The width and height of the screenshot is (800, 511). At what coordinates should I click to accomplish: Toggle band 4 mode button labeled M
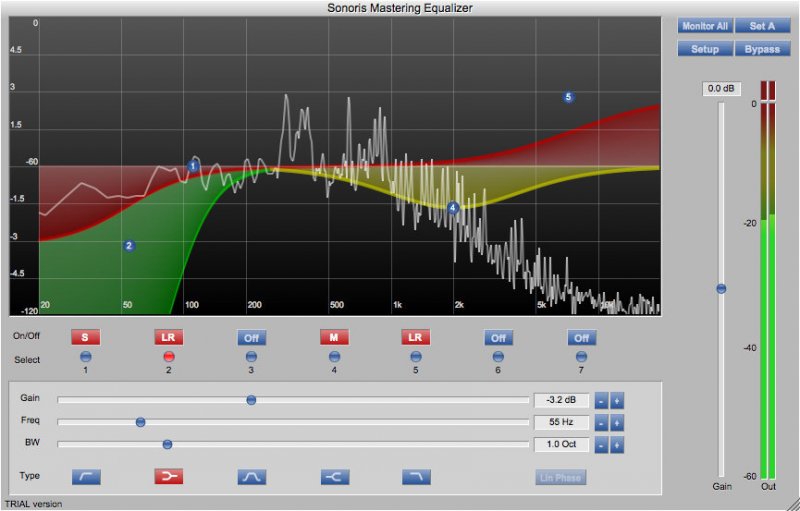tap(334, 338)
